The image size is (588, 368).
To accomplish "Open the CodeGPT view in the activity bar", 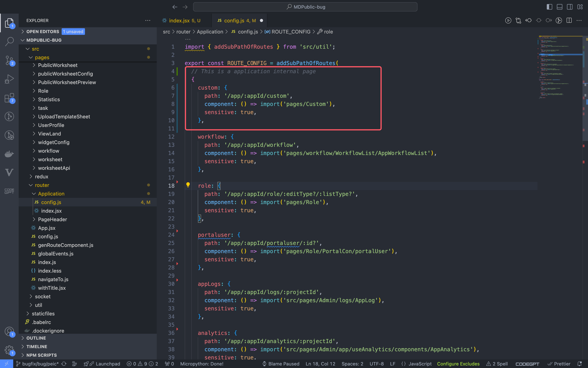I will click(x=9, y=191).
